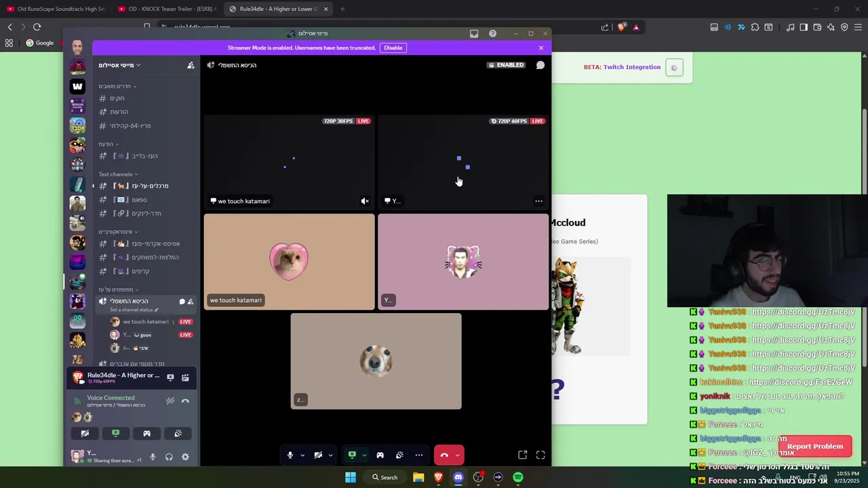The height and width of the screenshot is (488, 868).
Task: Collapse the אינטראקטיבים category
Action: pos(118,232)
